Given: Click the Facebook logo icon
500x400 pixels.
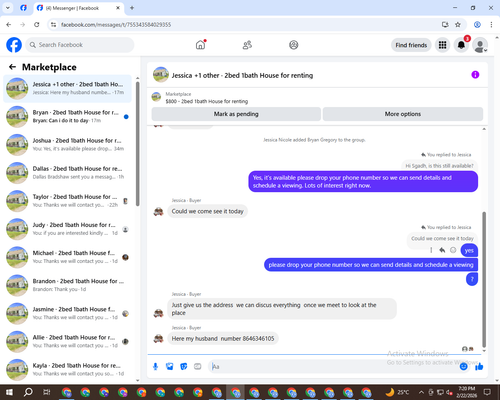Looking at the screenshot, I should [x=14, y=45].
